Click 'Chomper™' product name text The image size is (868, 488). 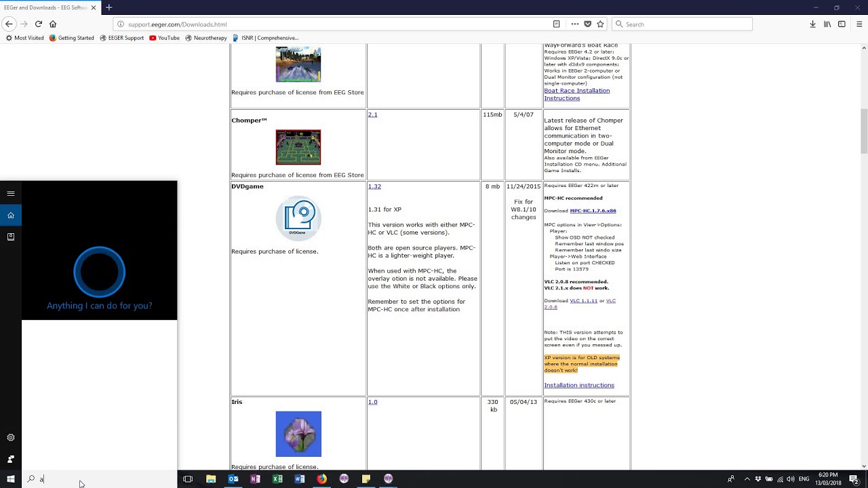[249, 120]
